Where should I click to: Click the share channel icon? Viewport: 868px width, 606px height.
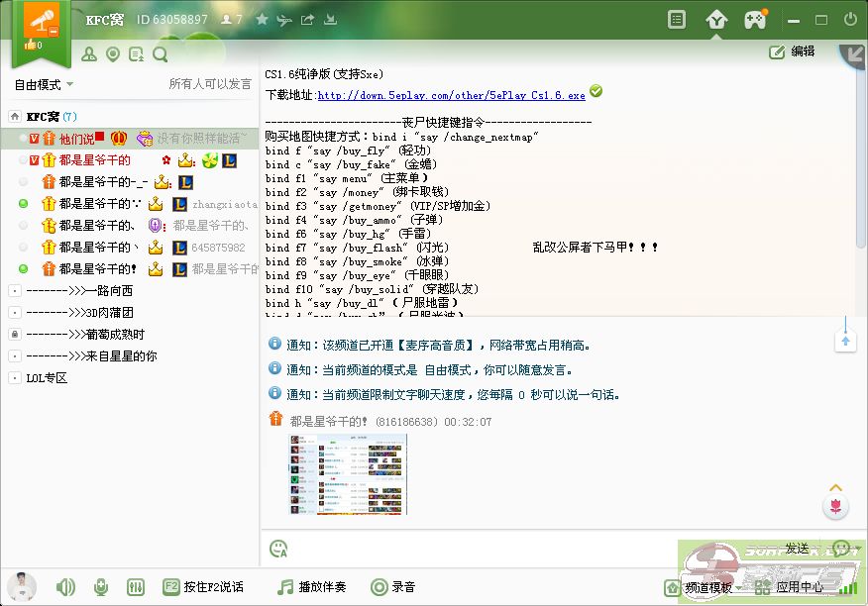307,19
